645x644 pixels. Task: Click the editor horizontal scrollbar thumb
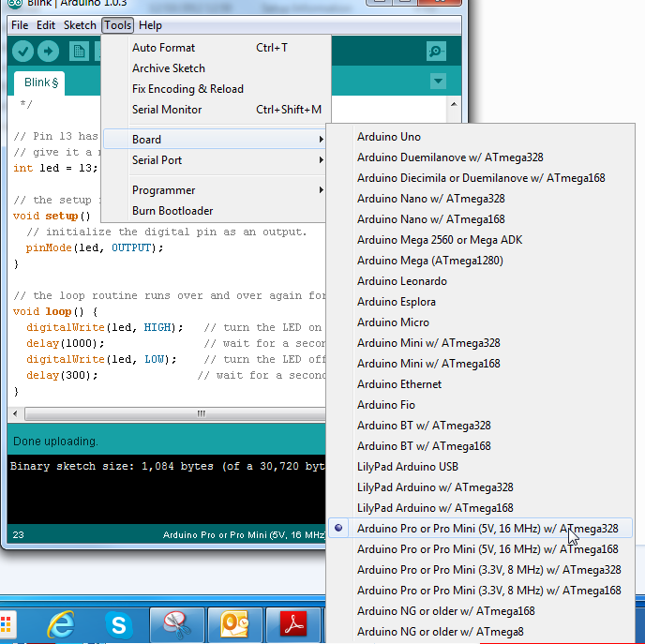point(175,413)
